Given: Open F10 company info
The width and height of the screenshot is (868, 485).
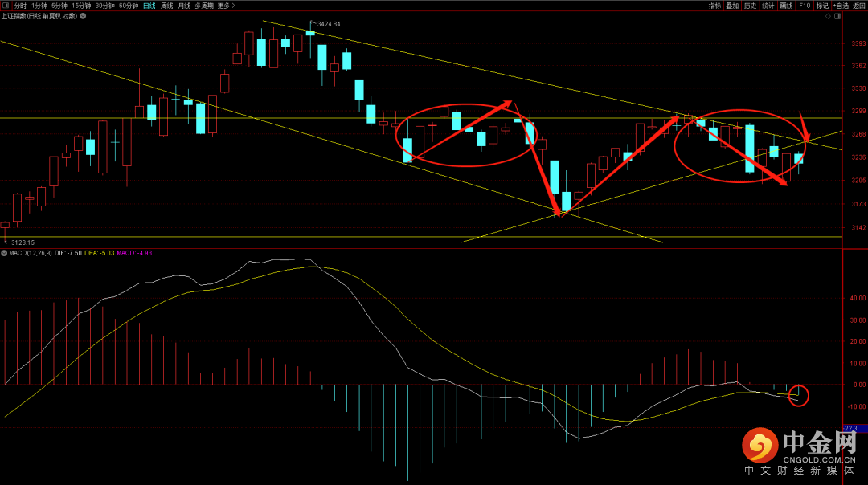Looking at the screenshot, I should pyautogui.click(x=805, y=6).
